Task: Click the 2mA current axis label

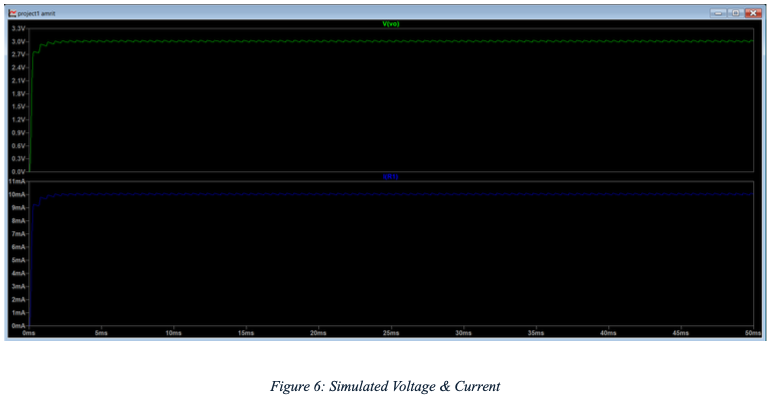Action: (x=18, y=299)
